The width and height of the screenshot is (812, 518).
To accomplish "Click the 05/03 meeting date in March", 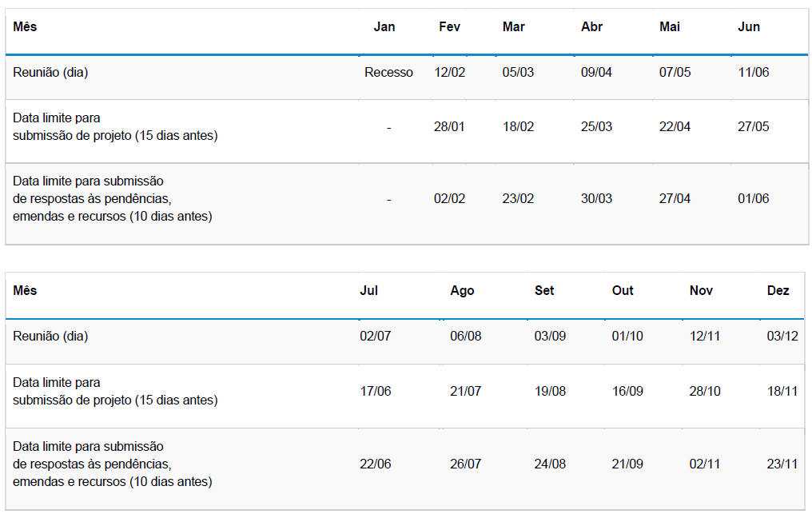I will pos(518,73).
